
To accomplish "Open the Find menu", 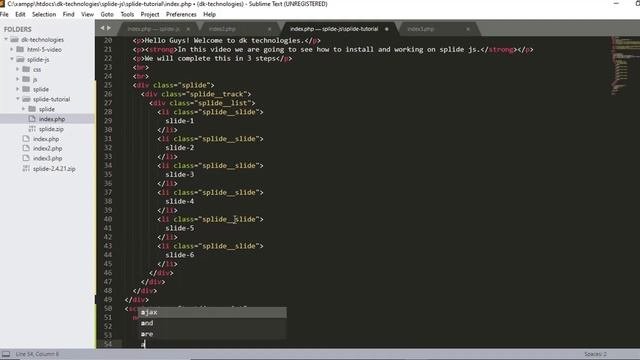I will pyautogui.click(x=69, y=14).
